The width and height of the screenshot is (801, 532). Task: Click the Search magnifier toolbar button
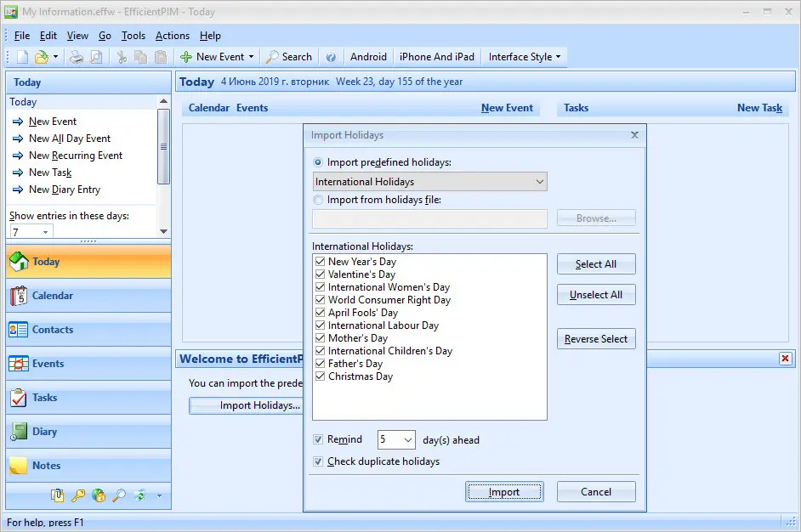click(288, 57)
